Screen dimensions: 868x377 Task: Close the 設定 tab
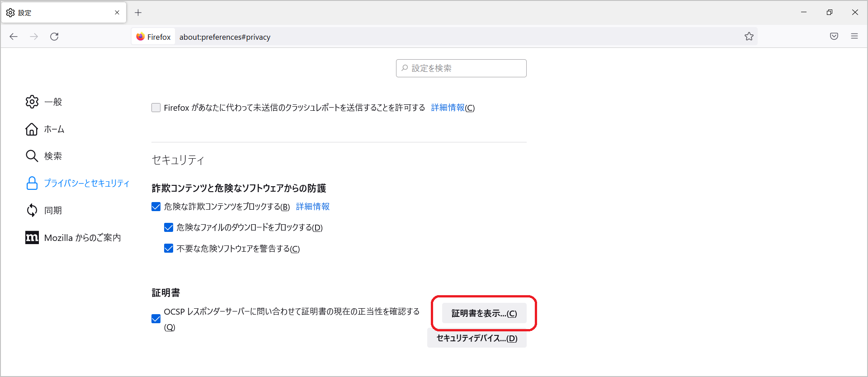pos(117,13)
